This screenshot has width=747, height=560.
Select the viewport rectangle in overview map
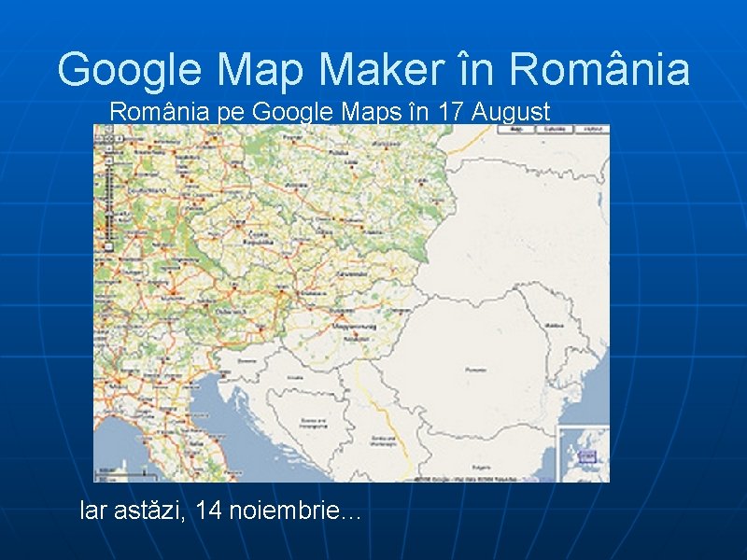[586, 456]
